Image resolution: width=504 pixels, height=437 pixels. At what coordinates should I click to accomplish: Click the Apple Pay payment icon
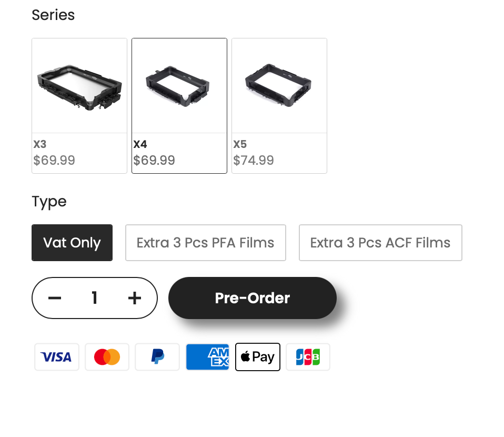pos(258,357)
